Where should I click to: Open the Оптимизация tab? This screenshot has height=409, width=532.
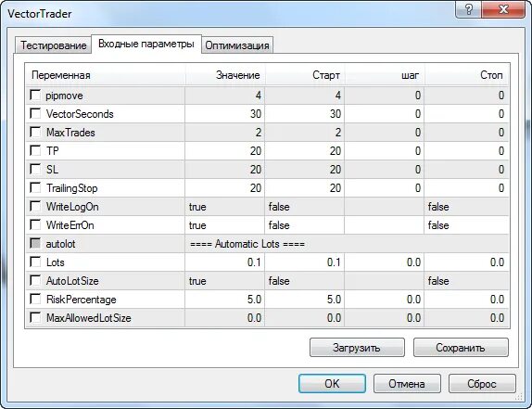237,45
